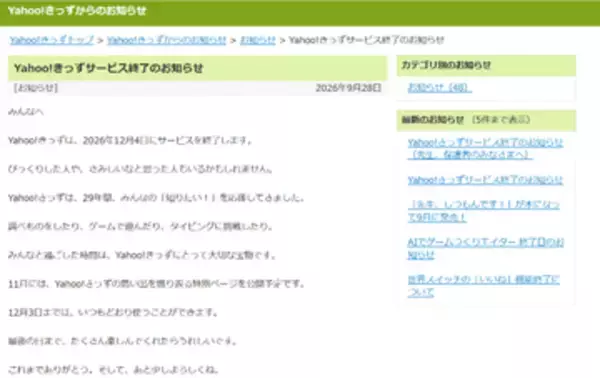Open the sidebar notice mentioning 9月

pos(484,211)
